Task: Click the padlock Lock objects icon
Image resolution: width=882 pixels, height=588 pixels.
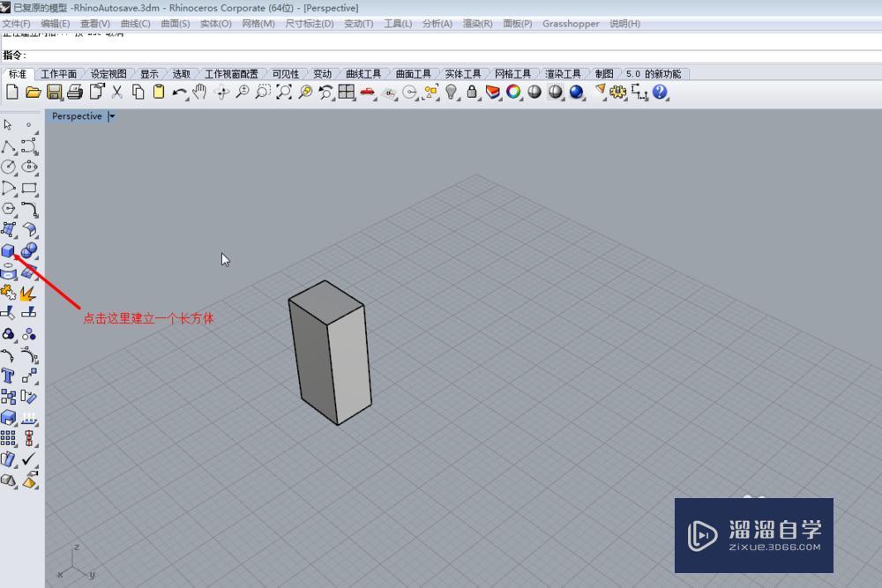Action: [472, 93]
